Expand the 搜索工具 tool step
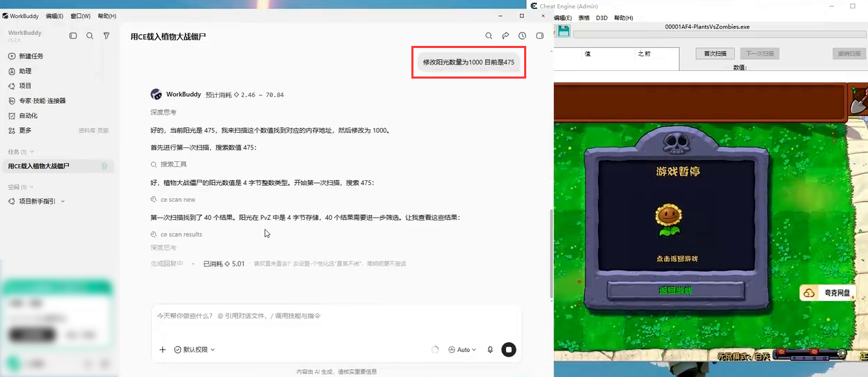868x377 pixels. pos(169,165)
